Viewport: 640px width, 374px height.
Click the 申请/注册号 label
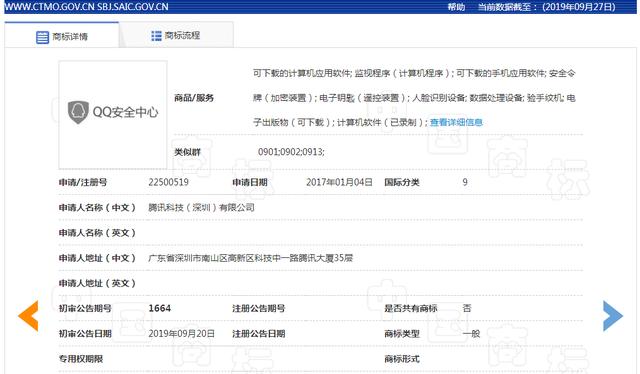pyautogui.click(x=83, y=182)
